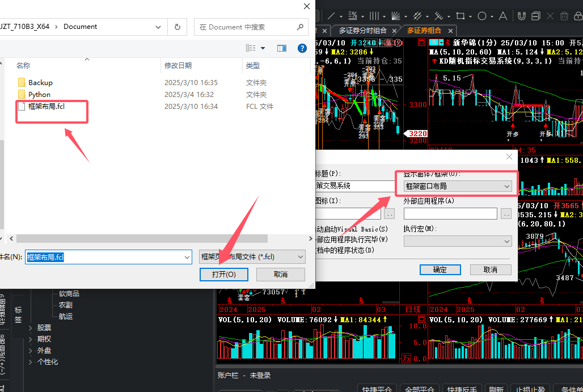Click the file list horizontal scrollbar
This screenshot has height=392, width=583.
[142, 238]
